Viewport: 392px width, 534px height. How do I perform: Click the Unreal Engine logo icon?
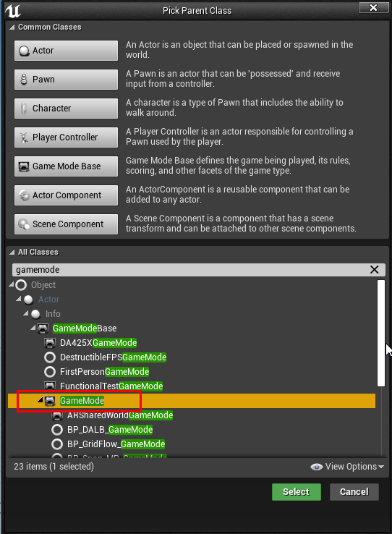tap(12, 11)
